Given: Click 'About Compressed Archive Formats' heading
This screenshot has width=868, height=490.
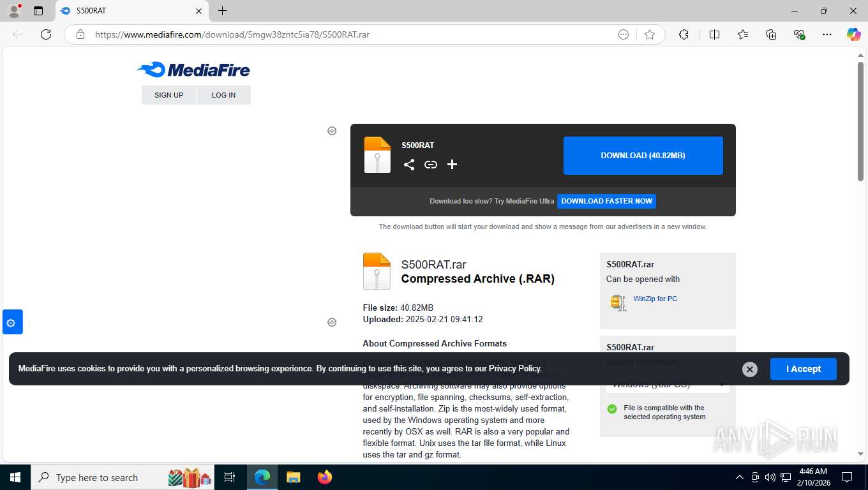Looking at the screenshot, I should [x=435, y=343].
